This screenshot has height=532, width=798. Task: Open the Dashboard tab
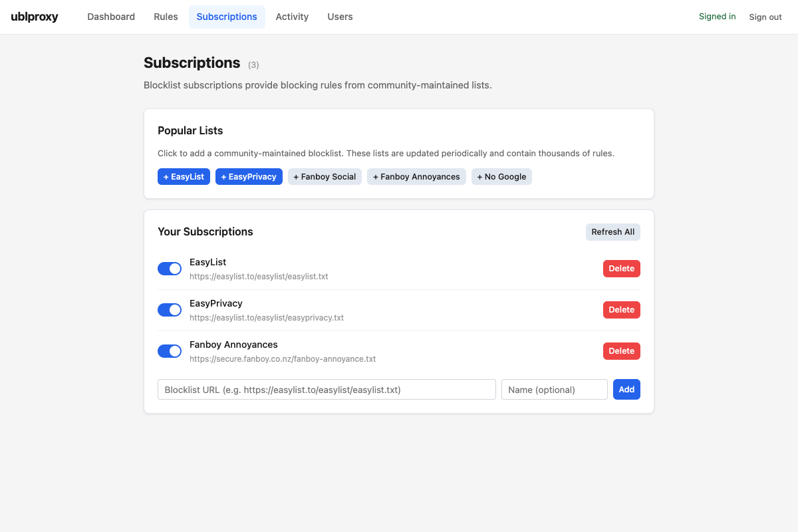[111, 17]
